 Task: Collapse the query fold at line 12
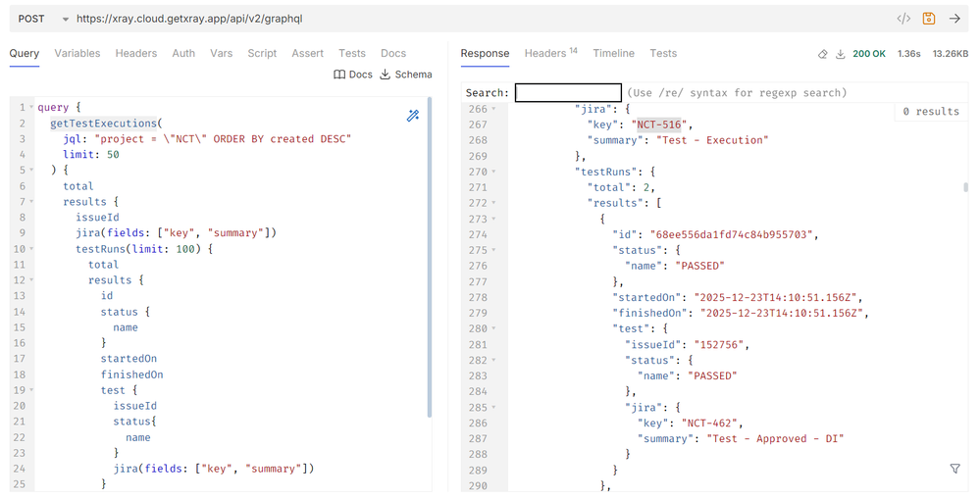pos(31,279)
